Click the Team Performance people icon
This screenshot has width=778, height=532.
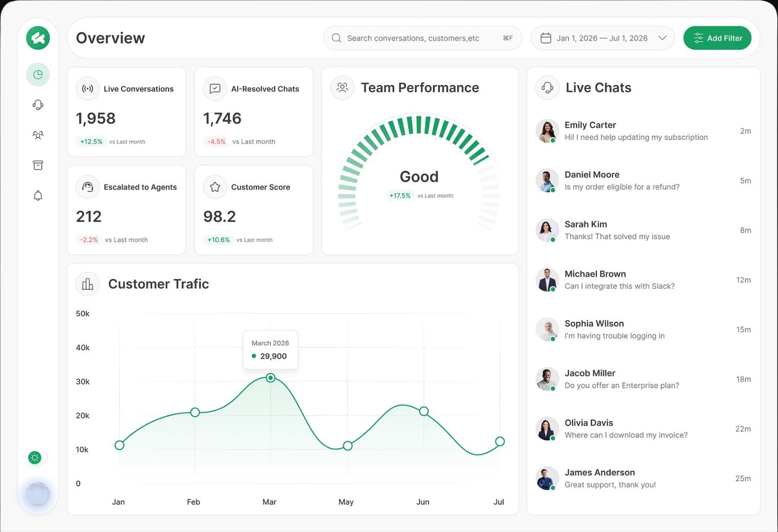pos(342,87)
